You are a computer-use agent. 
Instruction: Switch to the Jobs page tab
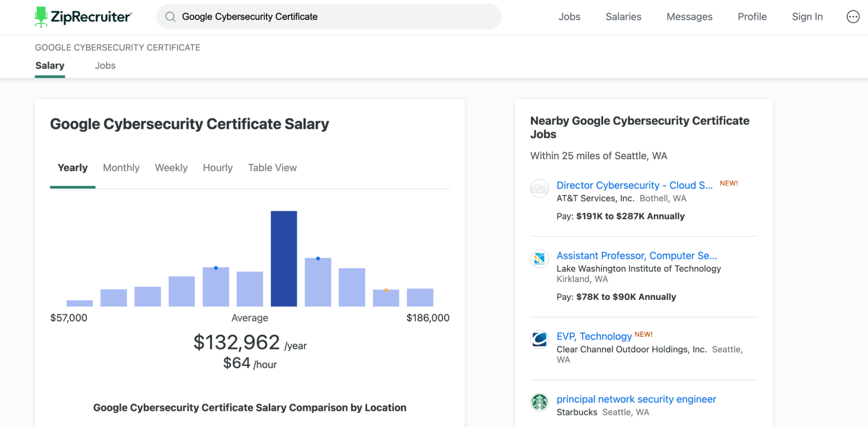click(x=105, y=66)
